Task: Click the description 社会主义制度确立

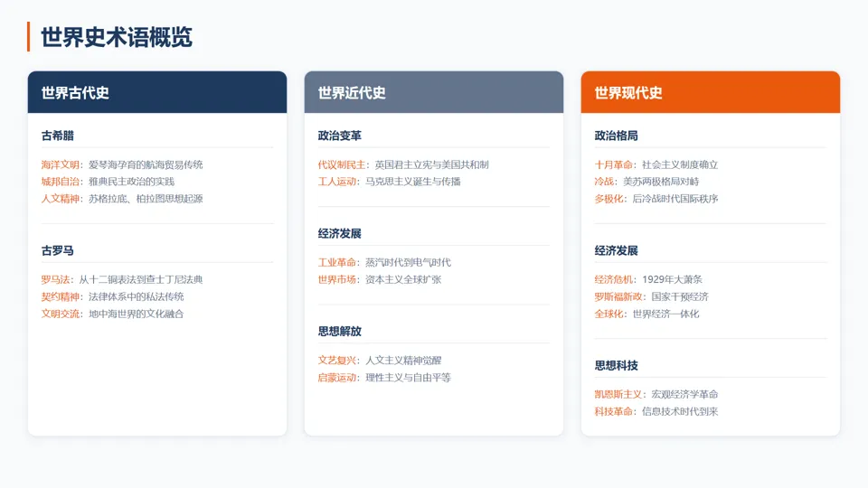Action: click(x=680, y=164)
